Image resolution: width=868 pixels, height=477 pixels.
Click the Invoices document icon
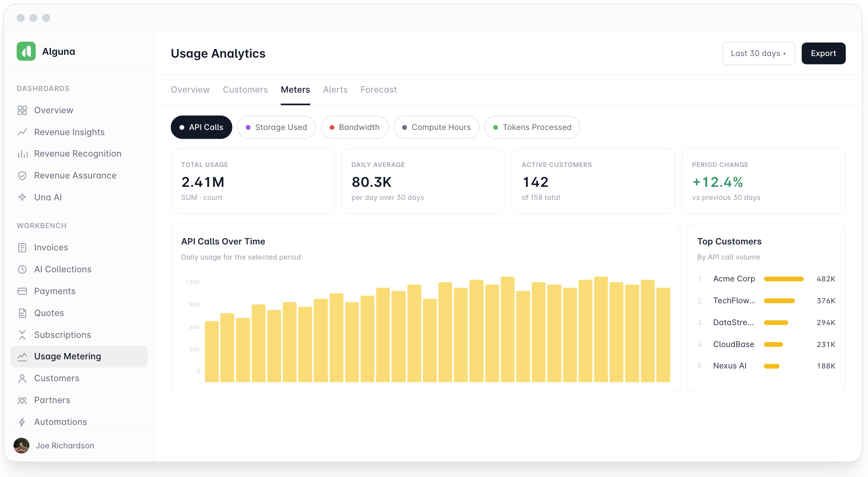pos(22,247)
